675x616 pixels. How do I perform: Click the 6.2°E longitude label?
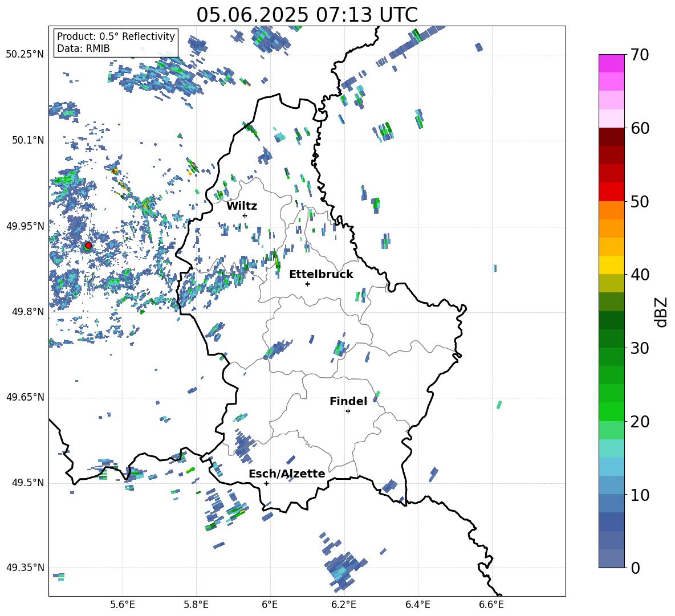[x=344, y=605]
